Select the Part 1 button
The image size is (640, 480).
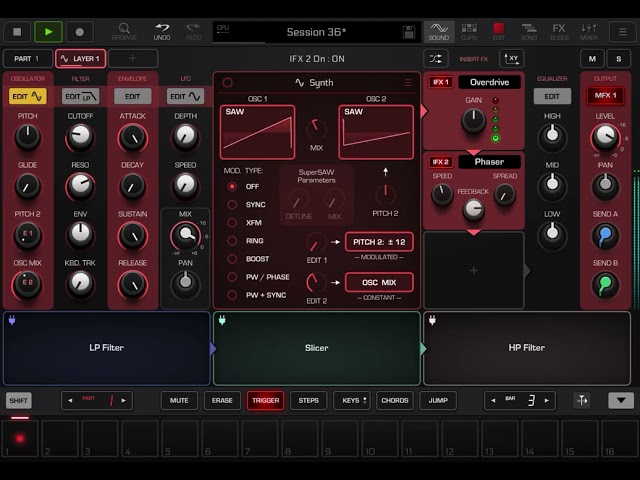[x=27, y=59]
